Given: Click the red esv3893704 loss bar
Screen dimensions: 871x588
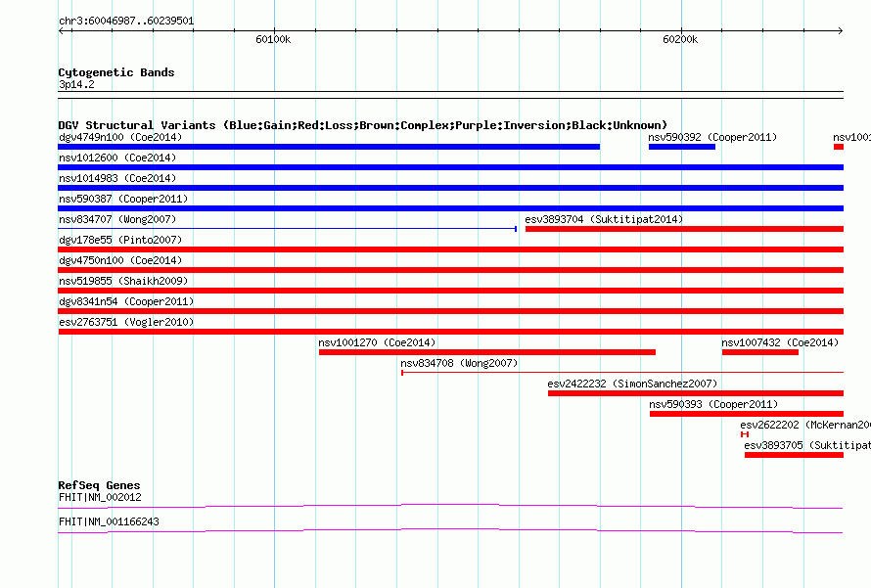Looking at the screenshot, I should 684,229.
